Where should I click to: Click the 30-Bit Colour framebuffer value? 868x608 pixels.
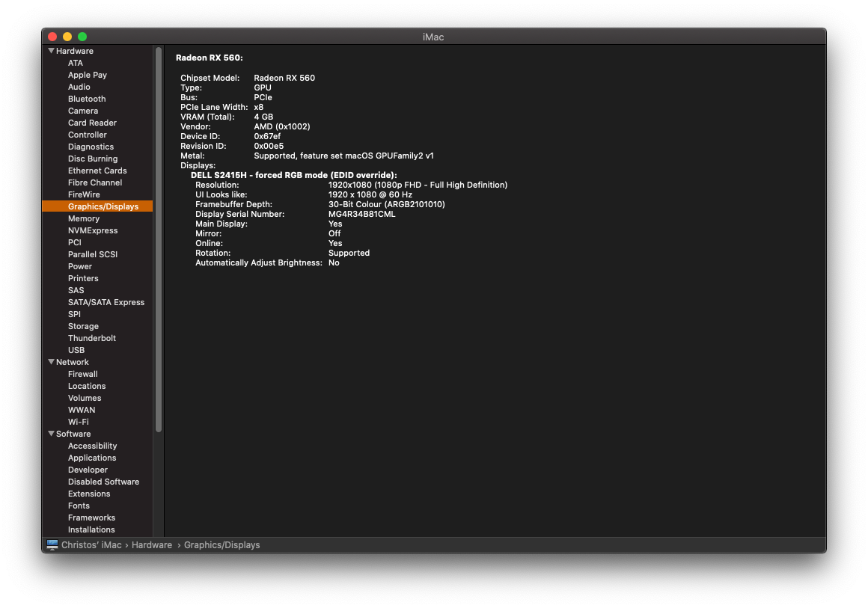[x=386, y=204]
